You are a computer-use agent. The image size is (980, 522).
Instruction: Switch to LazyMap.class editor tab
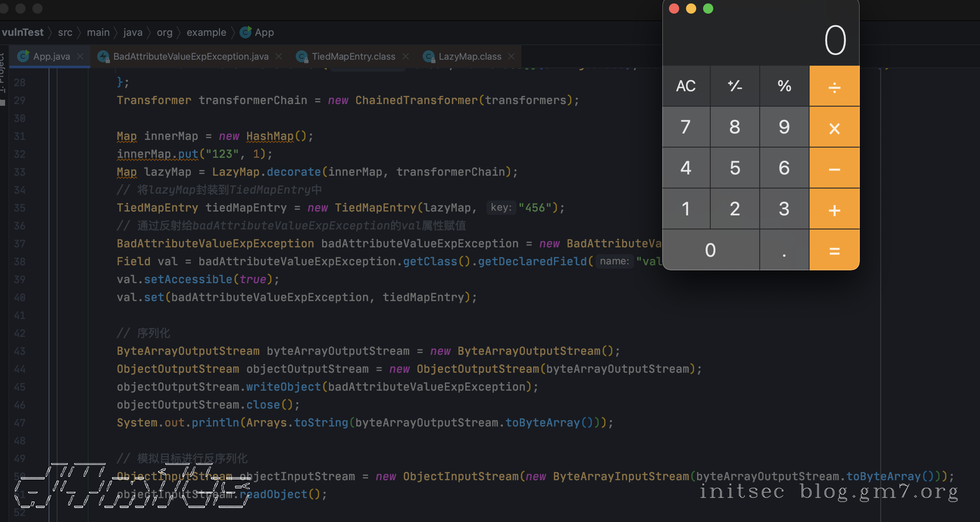(x=470, y=56)
